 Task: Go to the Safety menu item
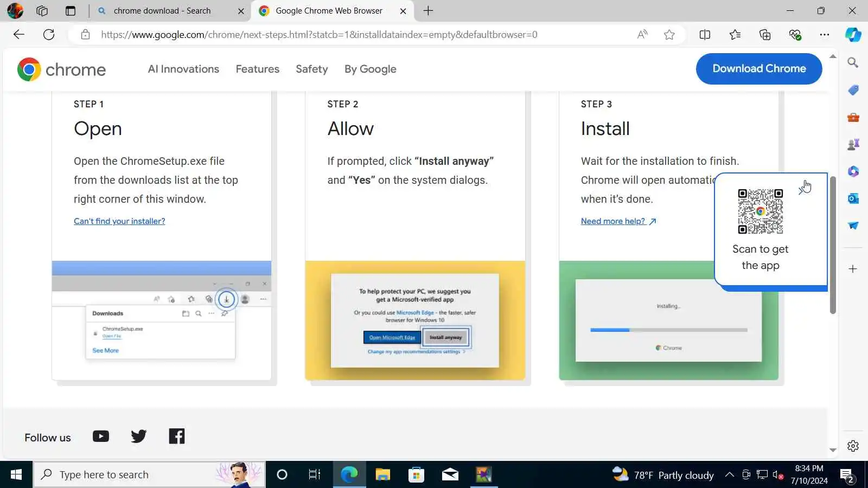(312, 69)
